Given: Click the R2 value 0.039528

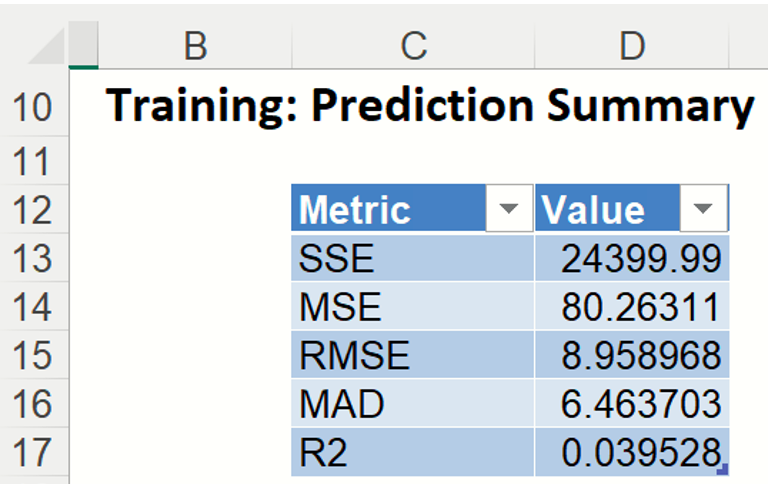Looking at the screenshot, I should [631, 452].
